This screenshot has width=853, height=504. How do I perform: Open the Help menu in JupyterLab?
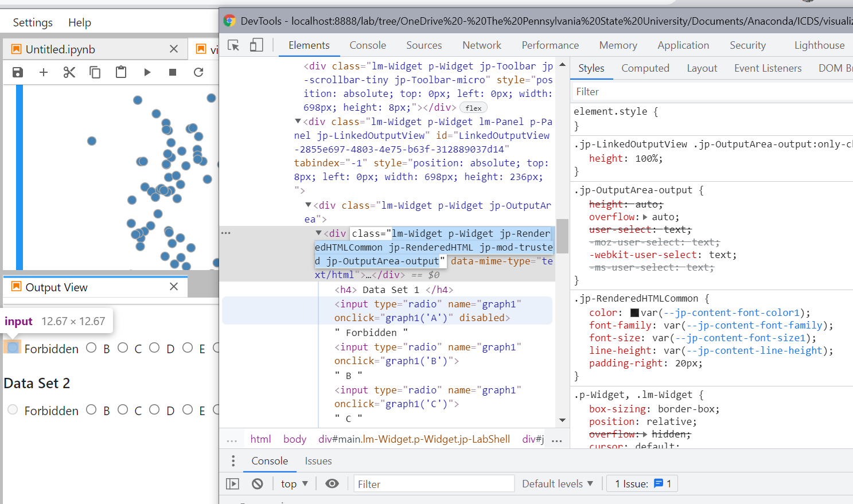(x=80, y=22)
